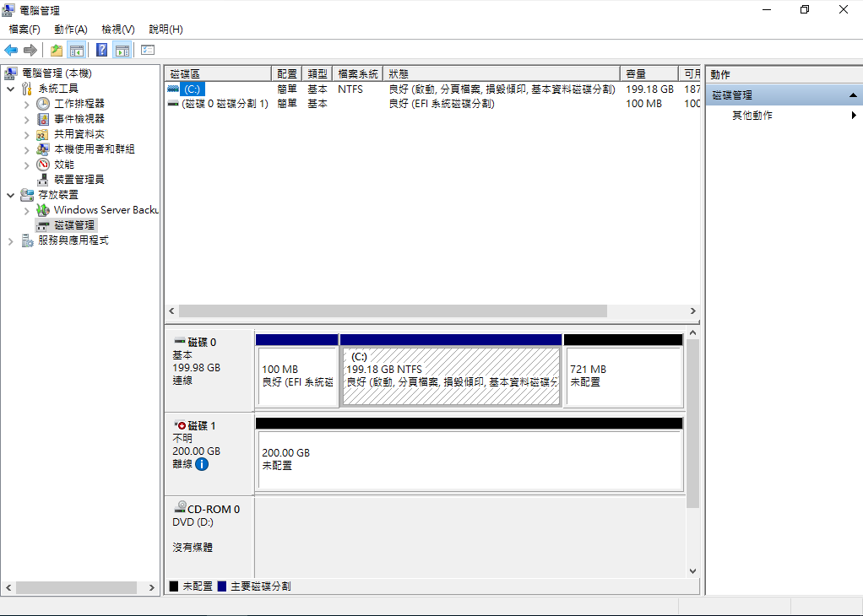Open the 動作(A) menu

click(71, 30)
